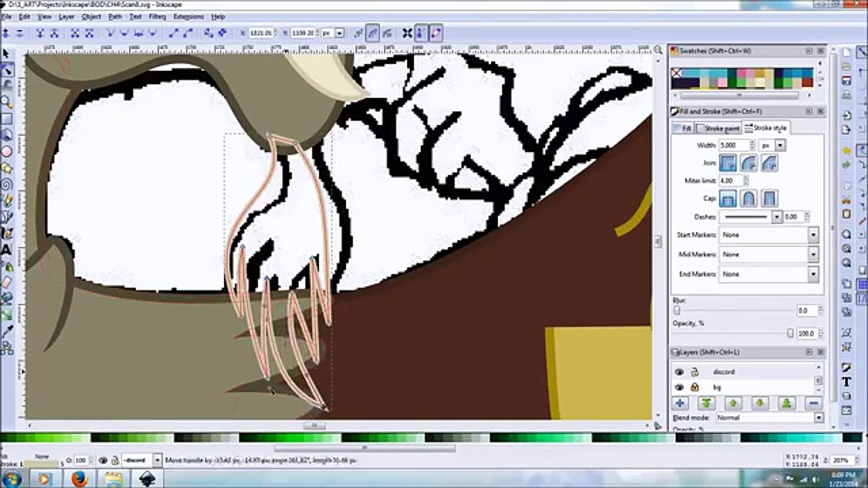This screenshot has height=488, width=868.
Task: Delete the current layer with the minus button
Action: pos(814,403)
